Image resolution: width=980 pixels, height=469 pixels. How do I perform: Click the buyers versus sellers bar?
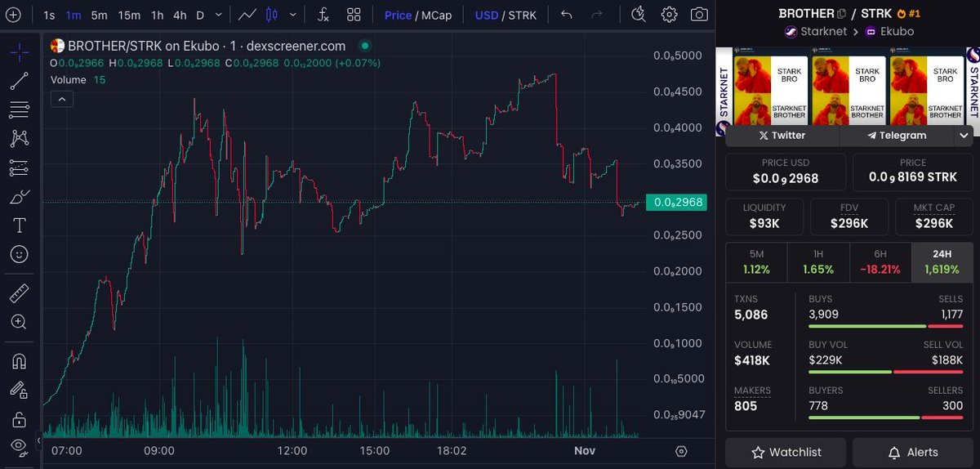point(886,418)
